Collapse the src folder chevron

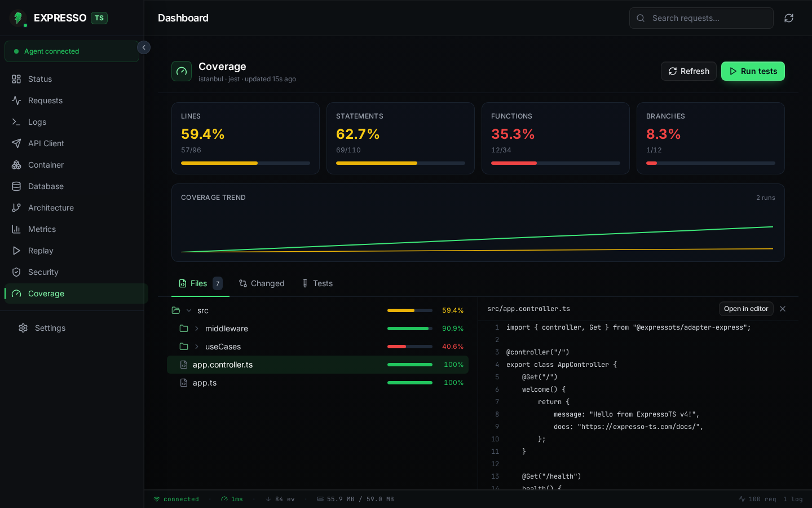pos(189,310)
